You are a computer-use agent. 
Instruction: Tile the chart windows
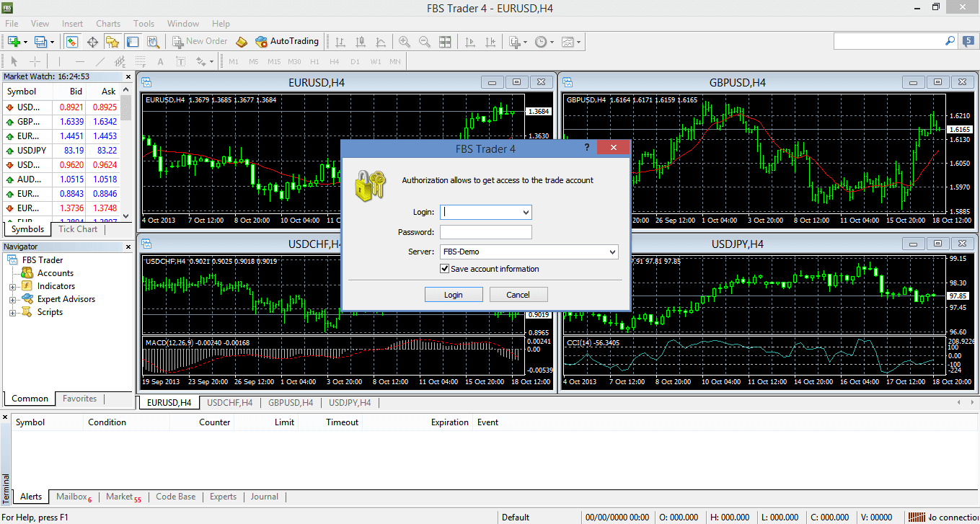(x=446, y=41)
